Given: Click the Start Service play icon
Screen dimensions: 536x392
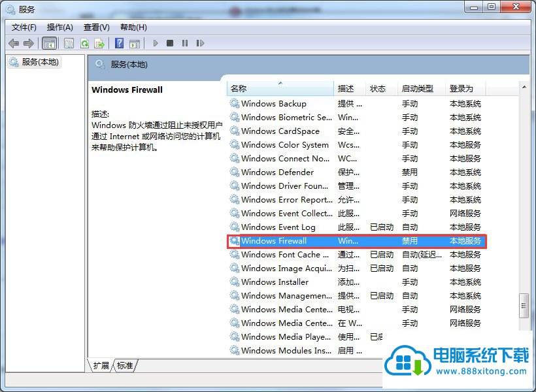Looking at the screenshot, I should (x=156, y=43).
